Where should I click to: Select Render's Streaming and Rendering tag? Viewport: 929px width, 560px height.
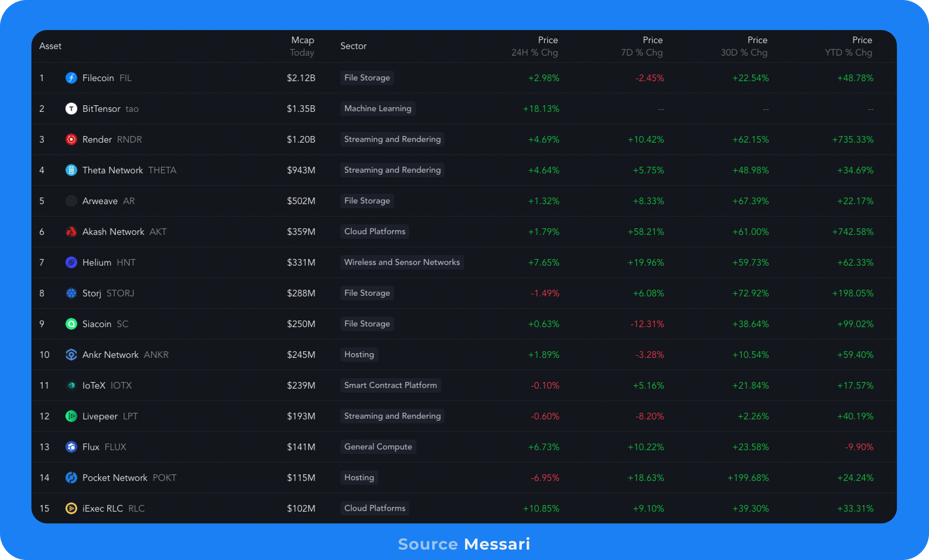pyautogui.click(x=393, y=140)
